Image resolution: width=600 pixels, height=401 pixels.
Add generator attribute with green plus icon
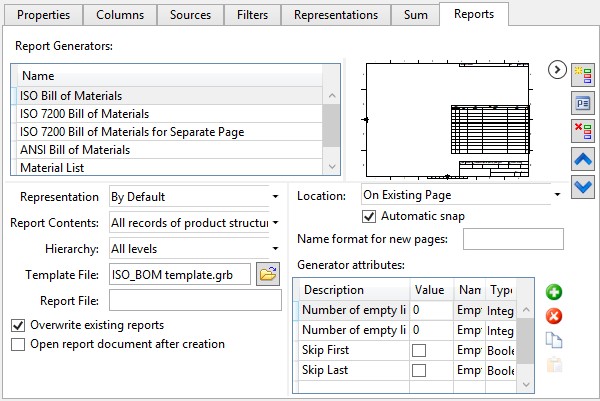pos(554,292)
